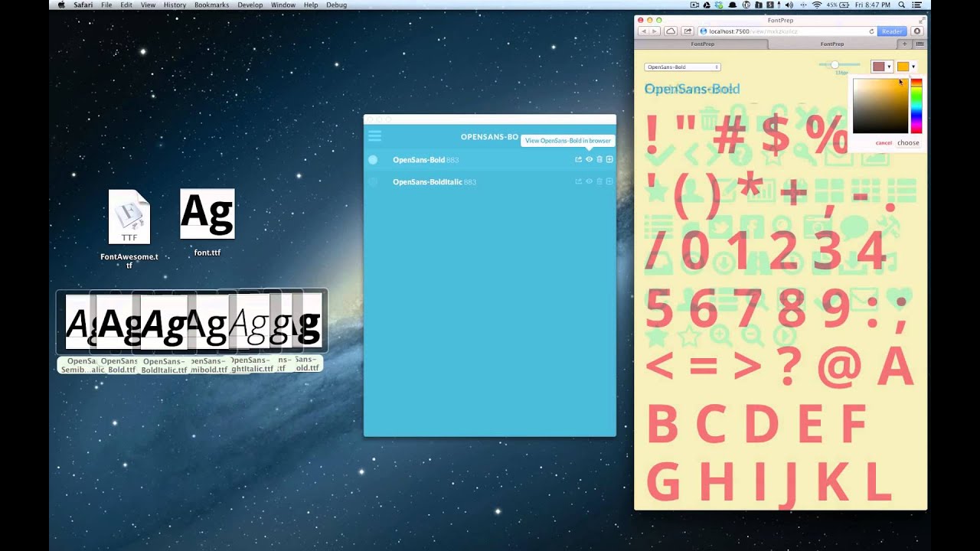Open the Debug menu
This screenshot has height=551, width=980.
pos(336,5)
